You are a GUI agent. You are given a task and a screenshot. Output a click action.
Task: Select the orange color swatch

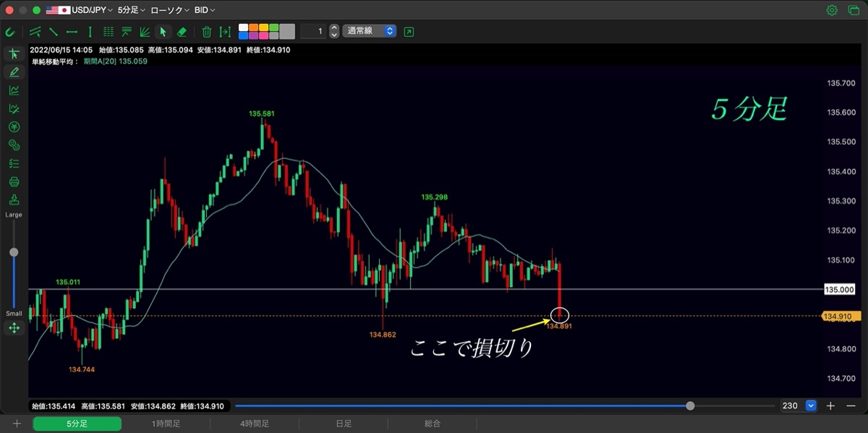coord(254,27)
